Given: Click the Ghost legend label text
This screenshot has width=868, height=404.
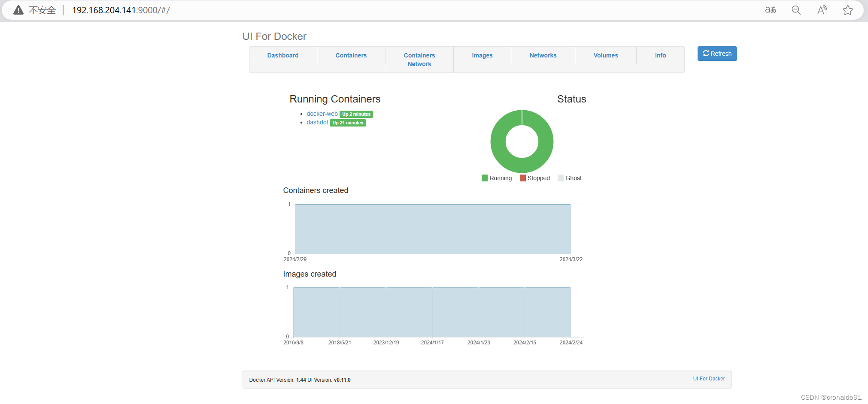Looking at the screenshot, I should click(574, 178).
